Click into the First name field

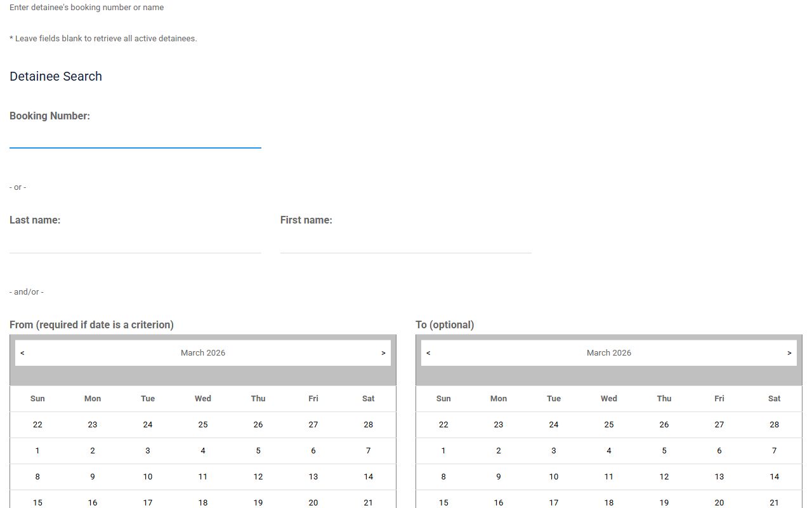(x=405, y=243)
